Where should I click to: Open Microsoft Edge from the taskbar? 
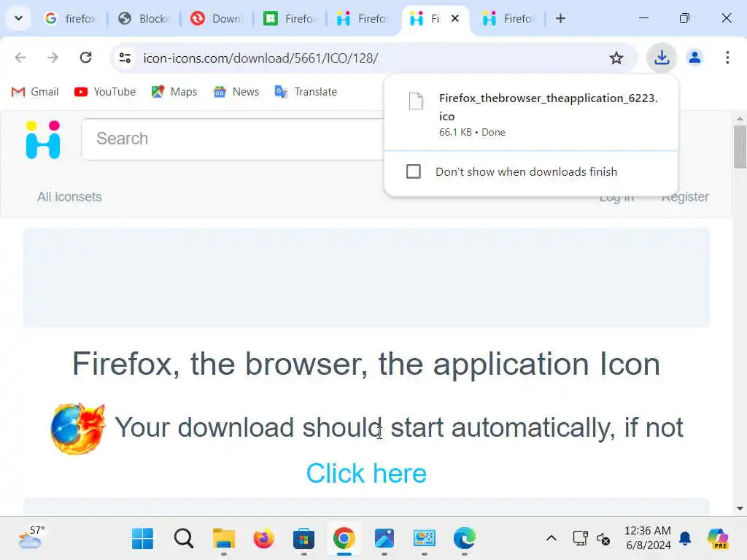(x=465, y=539)
